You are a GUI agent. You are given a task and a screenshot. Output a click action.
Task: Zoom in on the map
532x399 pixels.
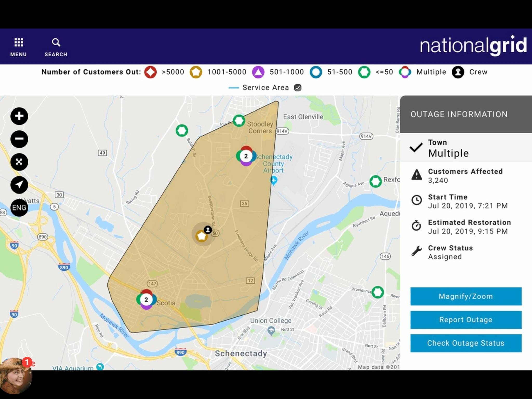click(19, 116)
